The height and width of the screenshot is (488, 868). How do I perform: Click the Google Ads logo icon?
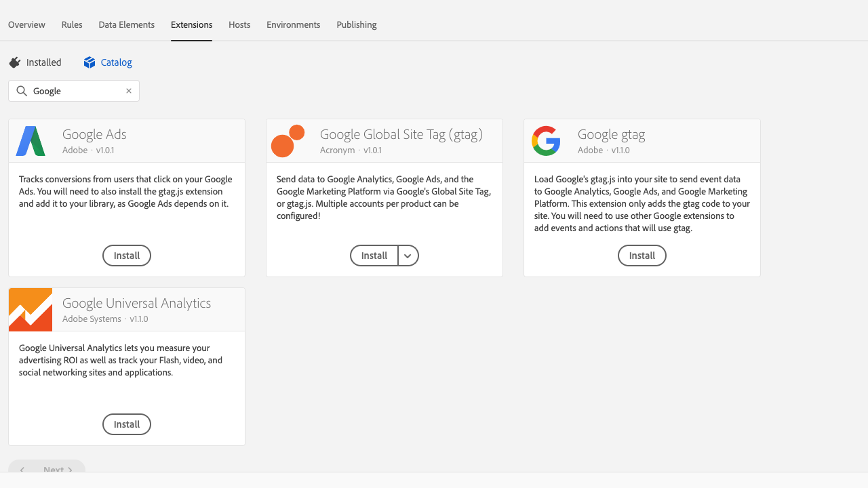[31, 141]
